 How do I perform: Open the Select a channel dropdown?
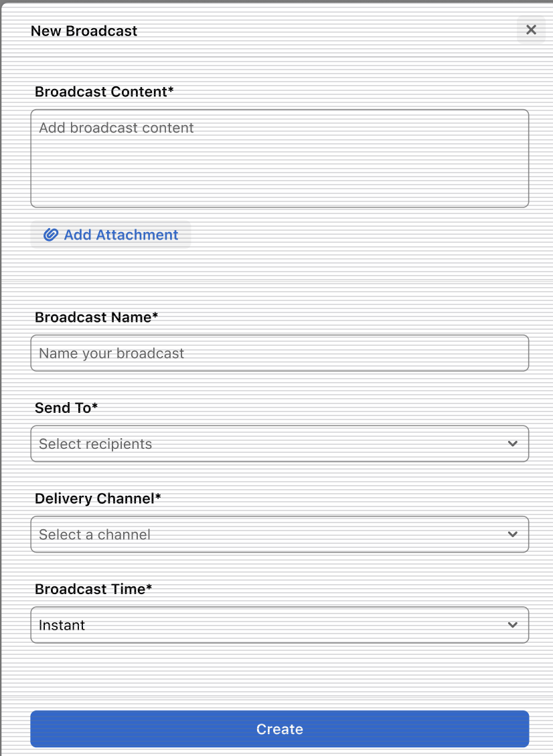click(279, 534)
